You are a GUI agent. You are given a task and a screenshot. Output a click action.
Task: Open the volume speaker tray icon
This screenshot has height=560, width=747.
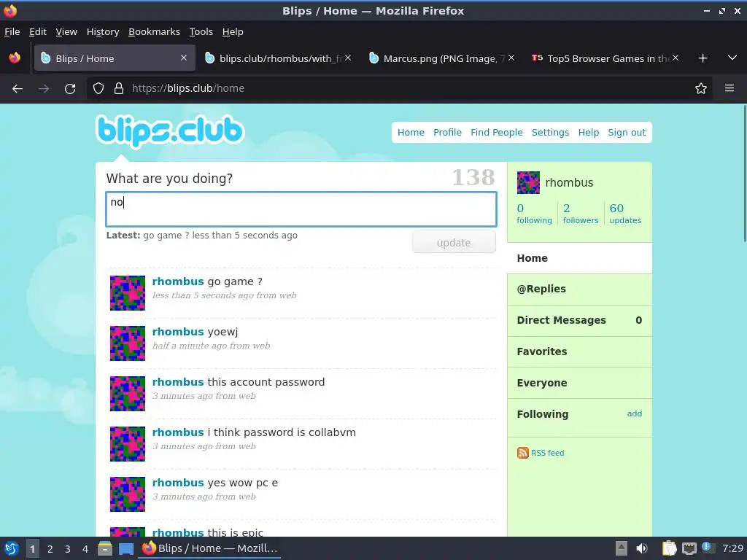click(x=642, y=548)
